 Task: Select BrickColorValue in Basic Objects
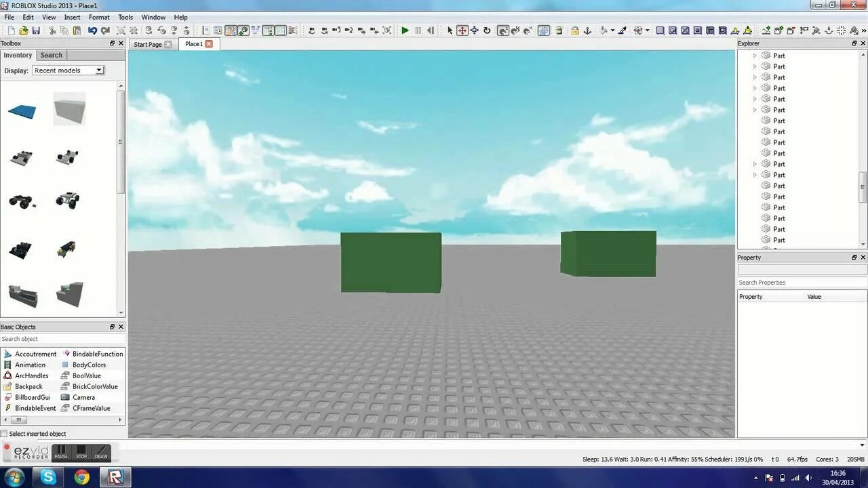coord(90,386)
